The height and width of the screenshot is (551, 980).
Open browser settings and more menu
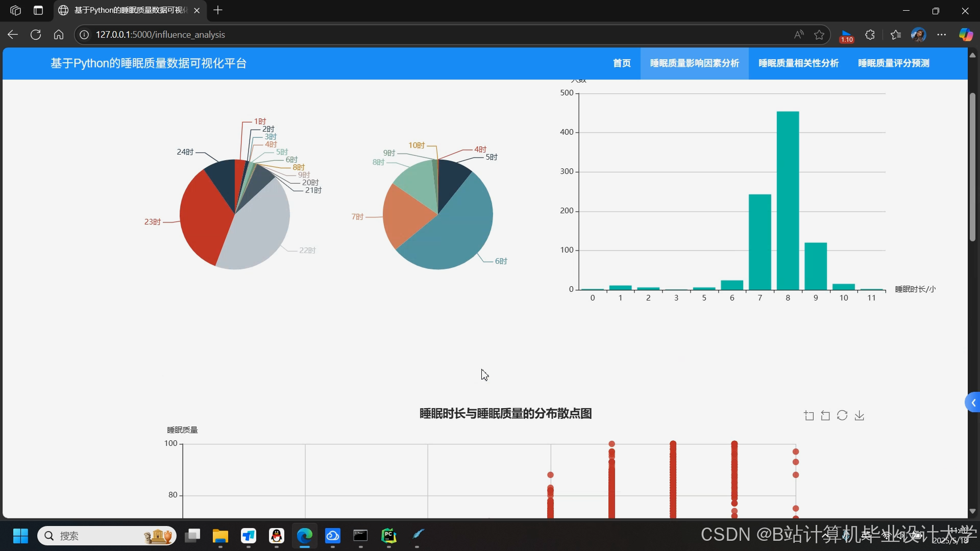942,35
